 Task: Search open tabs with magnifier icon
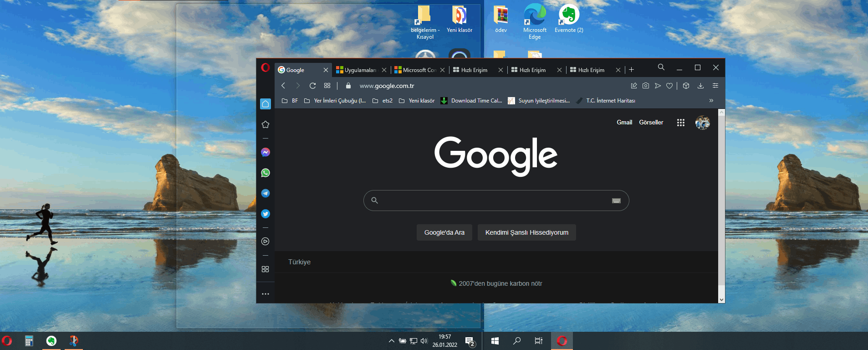tap(661, 67)
